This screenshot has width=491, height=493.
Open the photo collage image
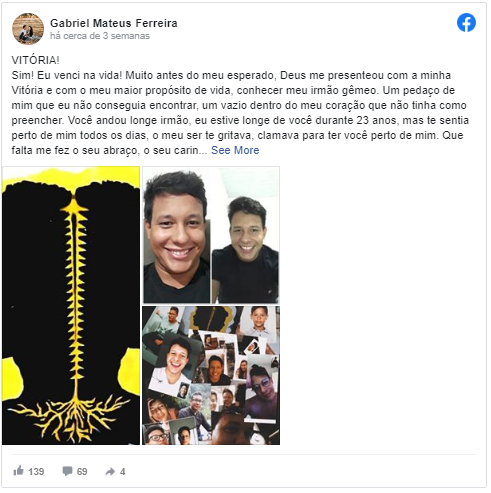[211, 375]
